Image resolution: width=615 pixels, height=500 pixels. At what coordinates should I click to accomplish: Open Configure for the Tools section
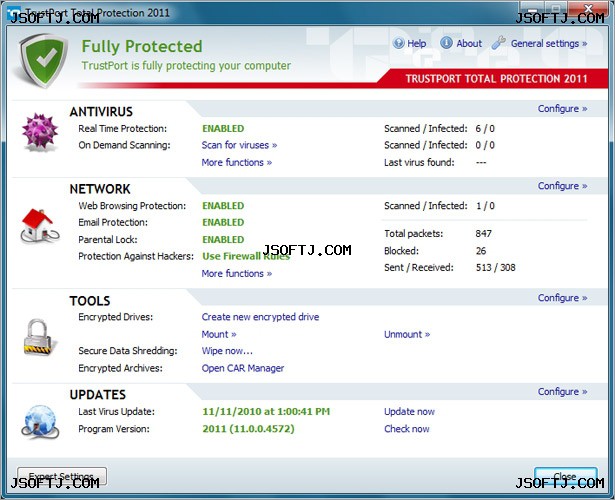pyautogui.click(x=562, y=298)
